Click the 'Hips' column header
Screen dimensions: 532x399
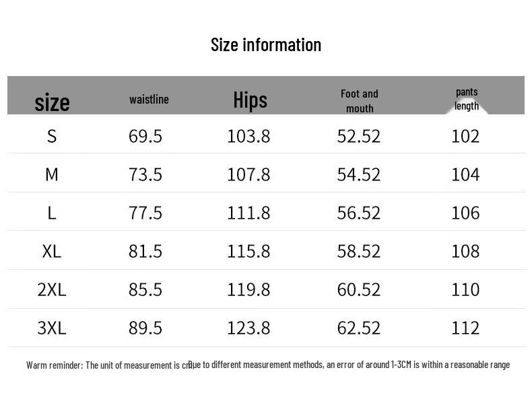point(250,100)
